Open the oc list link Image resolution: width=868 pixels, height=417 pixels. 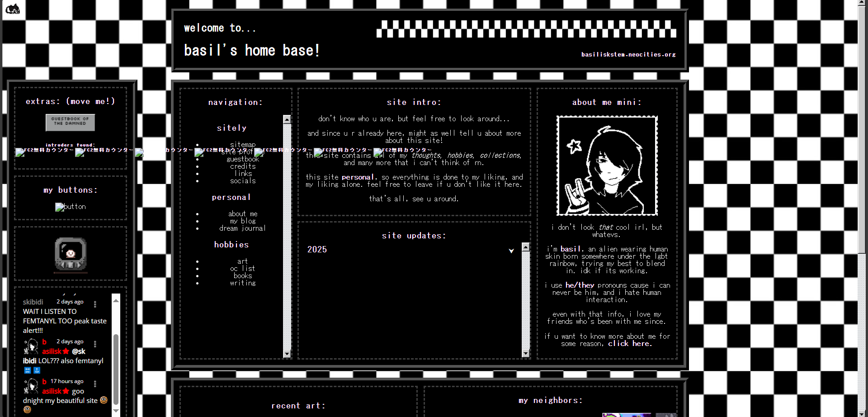point(243,269)
